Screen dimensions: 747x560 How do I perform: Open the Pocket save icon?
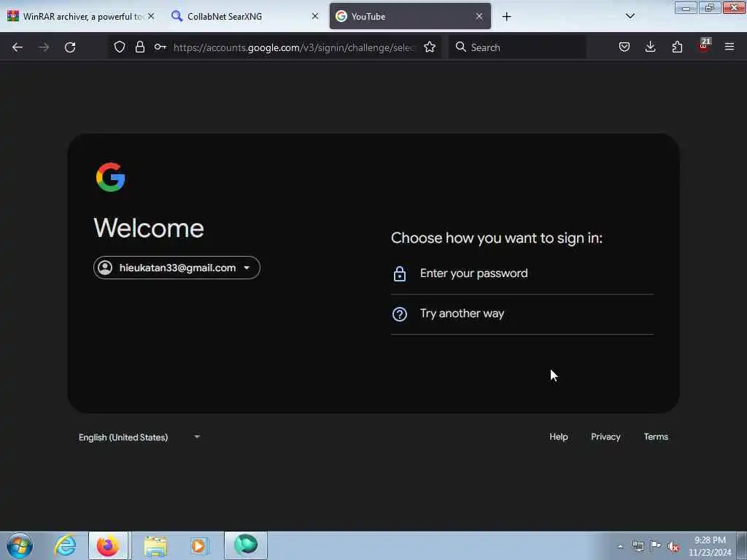(624, 47)
